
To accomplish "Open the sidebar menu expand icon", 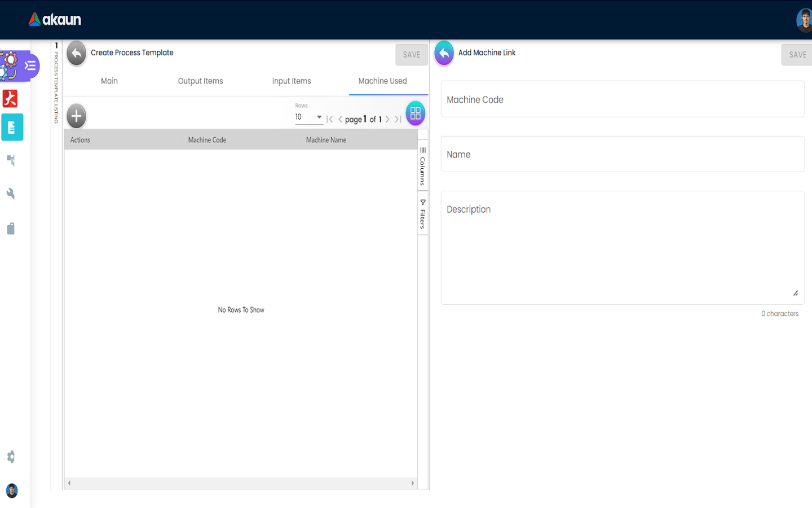I will pyautogui.click(x=30, y=66).
